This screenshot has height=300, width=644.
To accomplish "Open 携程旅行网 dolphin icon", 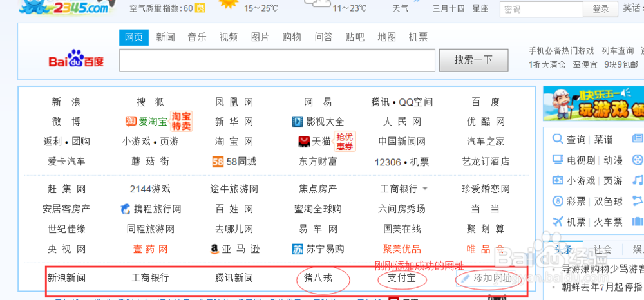I will (x=126, y=209).
